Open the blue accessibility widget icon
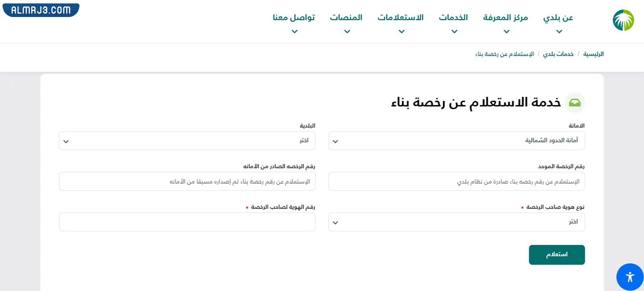 pos(630,277)
